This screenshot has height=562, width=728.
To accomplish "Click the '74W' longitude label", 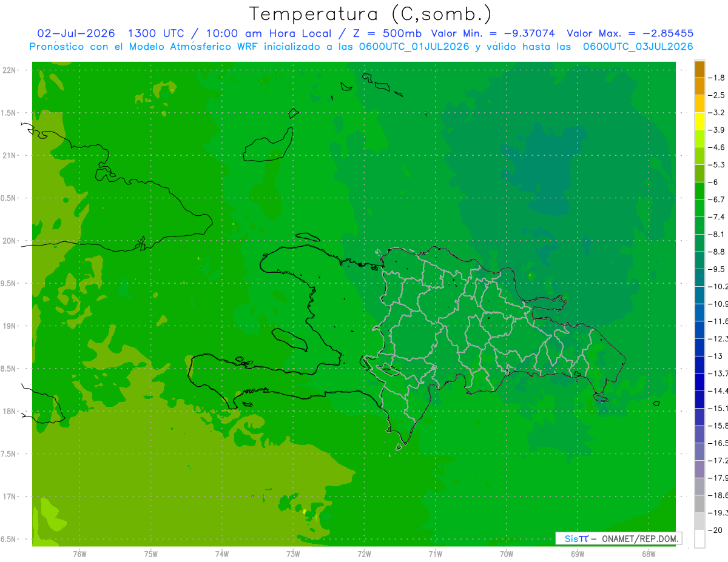I will click(222, 554).
